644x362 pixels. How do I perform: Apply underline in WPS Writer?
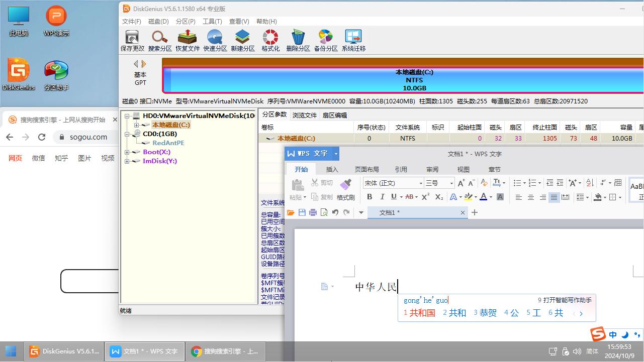(x=394, y=197)
